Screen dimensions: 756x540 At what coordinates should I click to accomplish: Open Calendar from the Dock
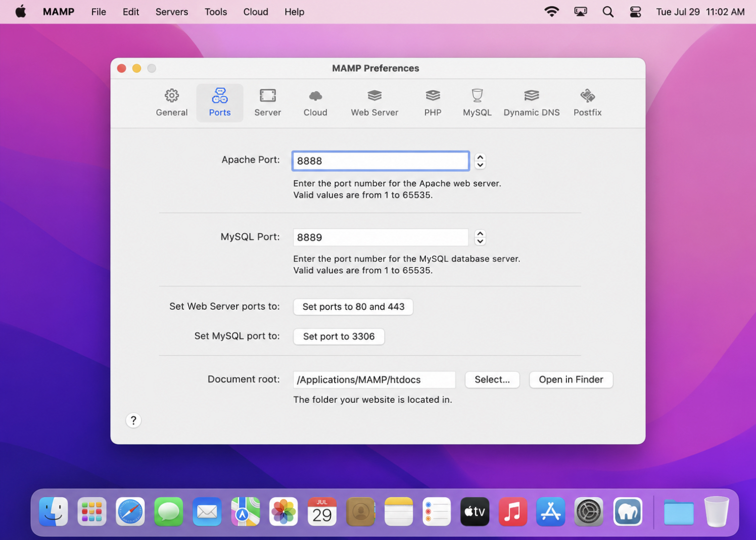coord(322,512)
